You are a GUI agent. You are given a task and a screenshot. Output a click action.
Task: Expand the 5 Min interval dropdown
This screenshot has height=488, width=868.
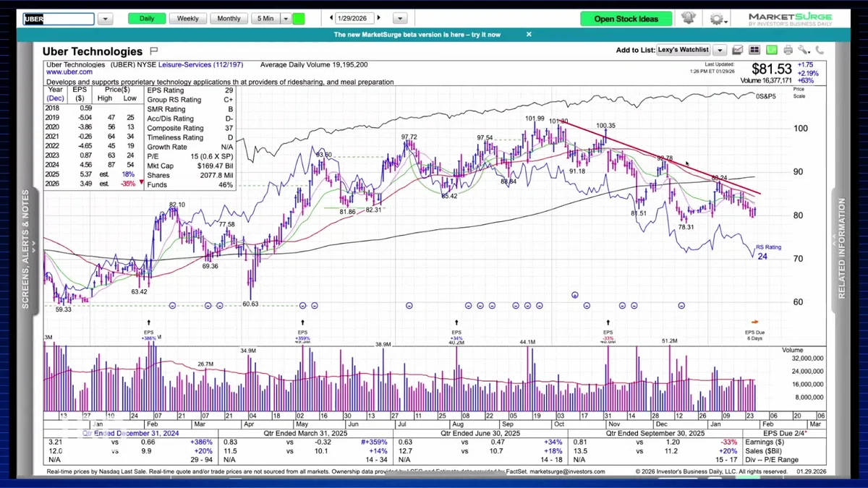pyautogui.click(x=286, y=19)
